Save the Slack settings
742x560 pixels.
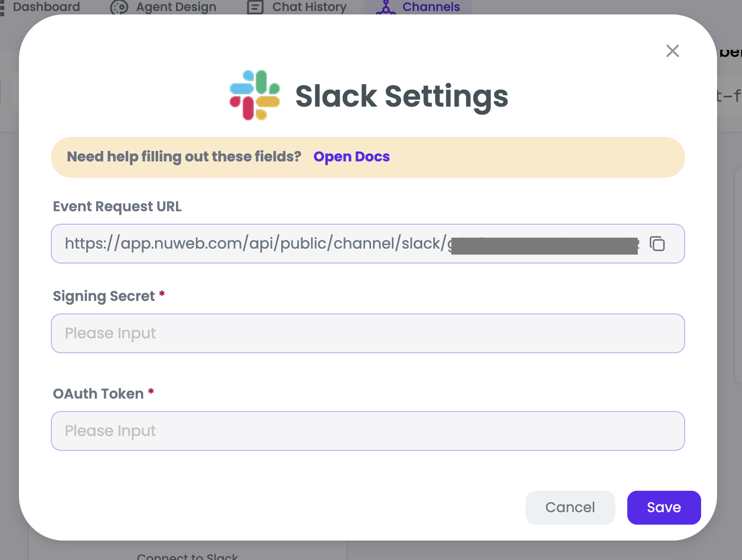point(664,507)
